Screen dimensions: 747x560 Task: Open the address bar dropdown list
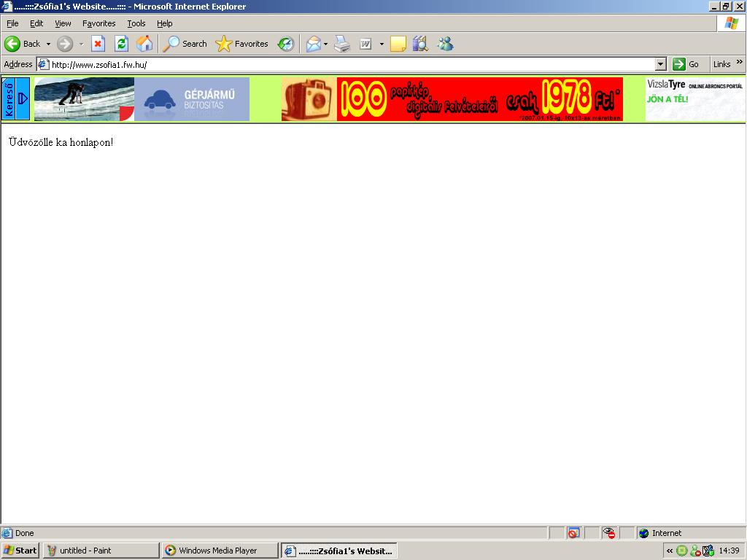661,64
